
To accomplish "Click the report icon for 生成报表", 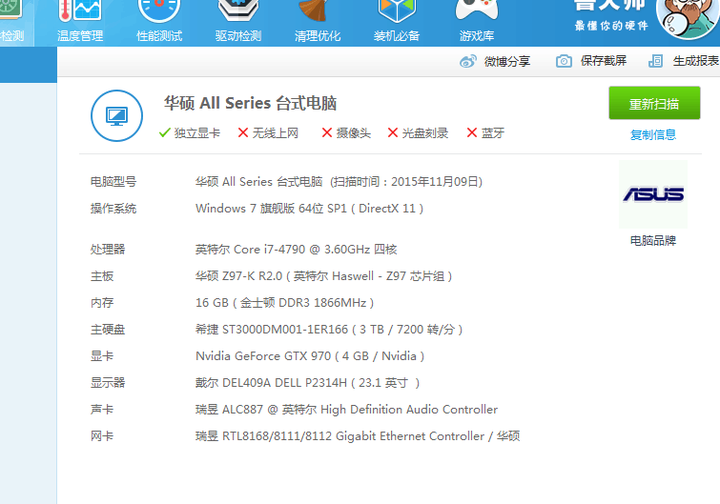I will [x=655, y=61].
